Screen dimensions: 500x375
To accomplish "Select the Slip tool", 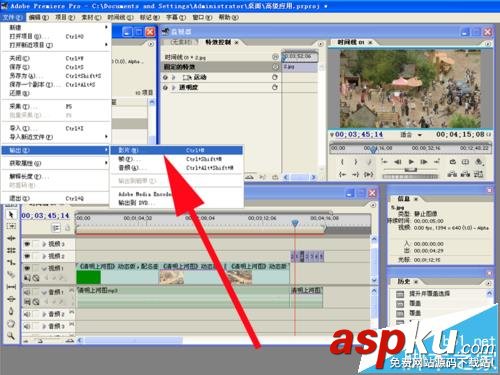I will (x=11, y=287).
